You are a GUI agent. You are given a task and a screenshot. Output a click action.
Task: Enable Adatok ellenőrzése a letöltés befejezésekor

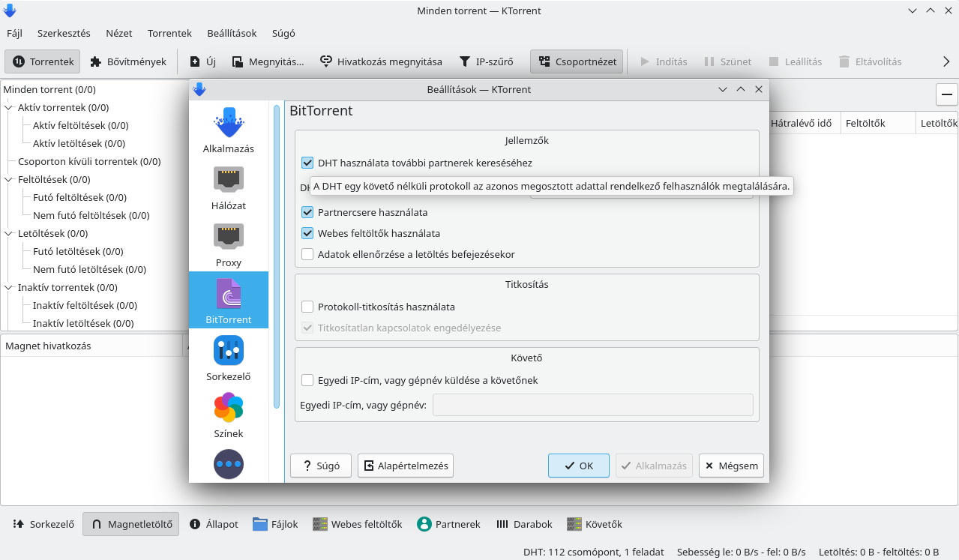coord(307,254)
